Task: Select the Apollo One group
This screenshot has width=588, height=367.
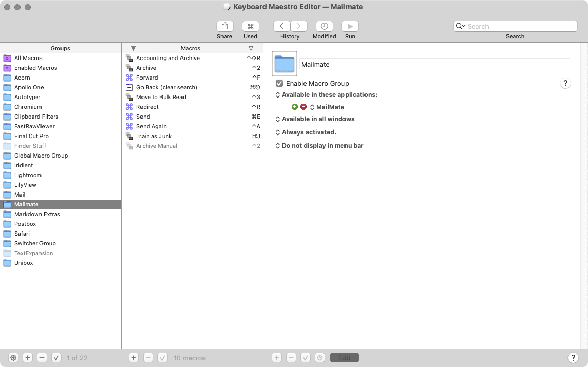Action: tap(61, 88)
